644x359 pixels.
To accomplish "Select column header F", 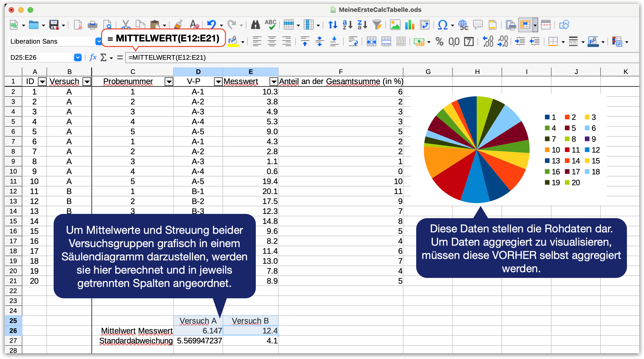I will pos(341,72).
